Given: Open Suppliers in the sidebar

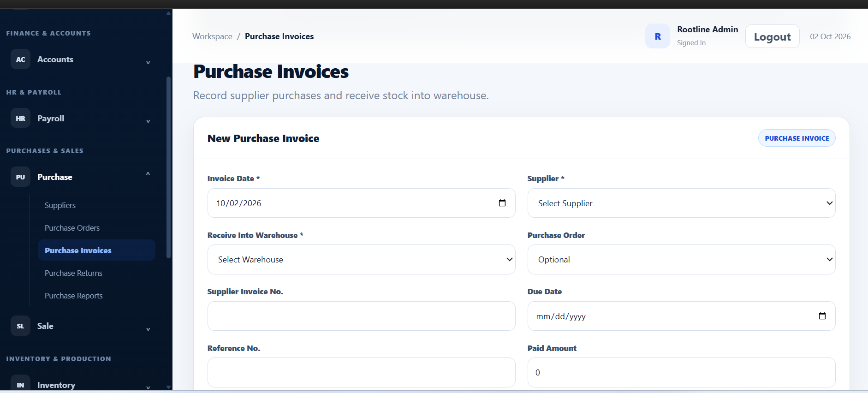Looking at the screenshot, I should (60, 205).
